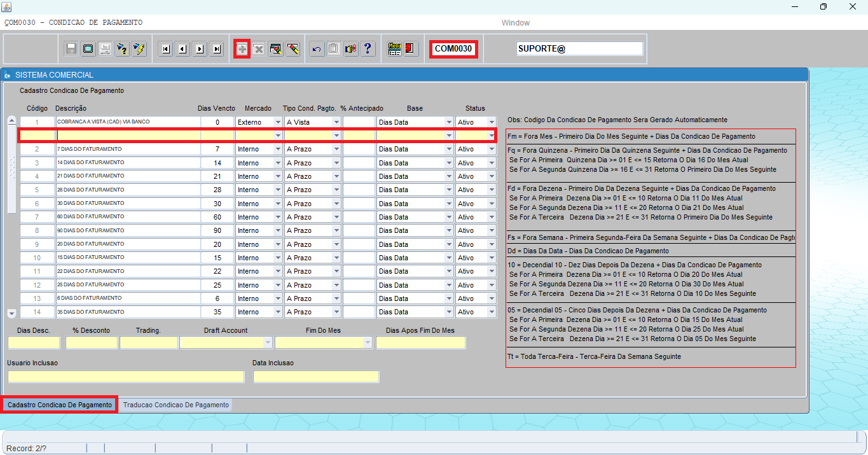Click the Data Inclusao field
Image resolution: width=868 pixels, height=455 pixels.
click(x=316, y=377)
